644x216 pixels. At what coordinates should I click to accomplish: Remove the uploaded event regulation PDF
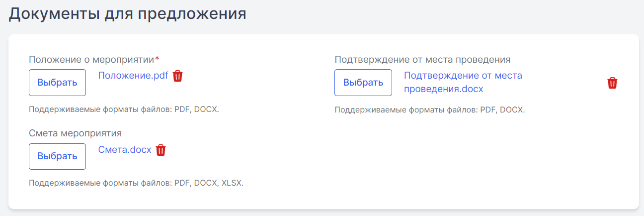point(178,76)
